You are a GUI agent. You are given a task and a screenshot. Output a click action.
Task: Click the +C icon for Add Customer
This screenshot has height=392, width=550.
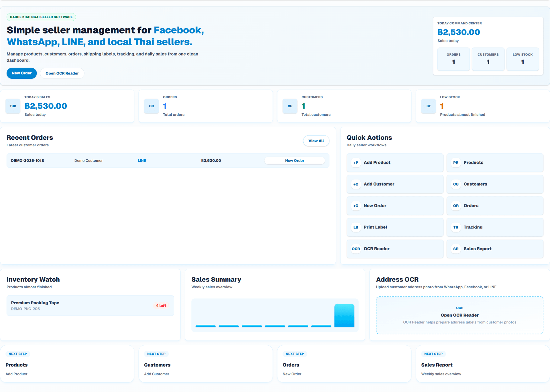tap(356, 184)
